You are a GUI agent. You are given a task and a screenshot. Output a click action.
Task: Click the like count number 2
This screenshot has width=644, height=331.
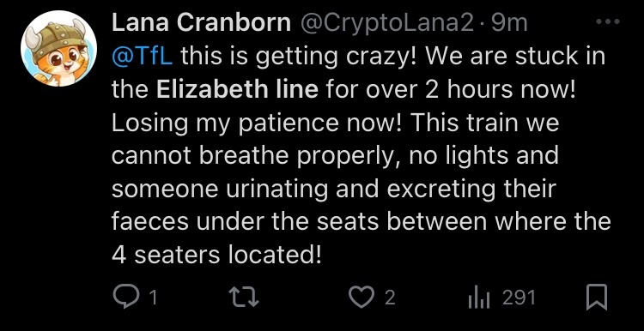point(390,298)
